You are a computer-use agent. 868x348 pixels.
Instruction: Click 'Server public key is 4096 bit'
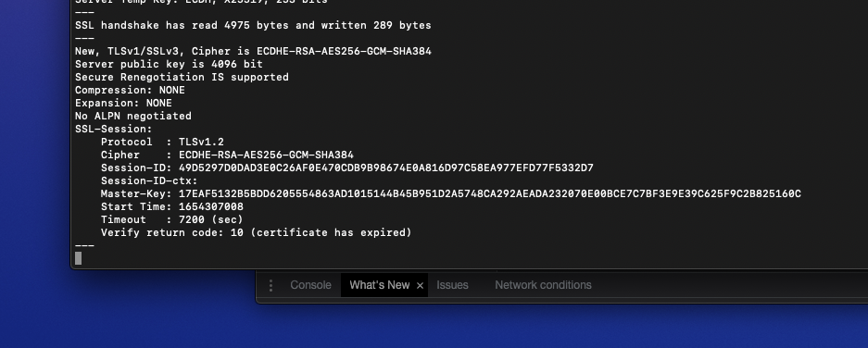[x=169, y=64]
